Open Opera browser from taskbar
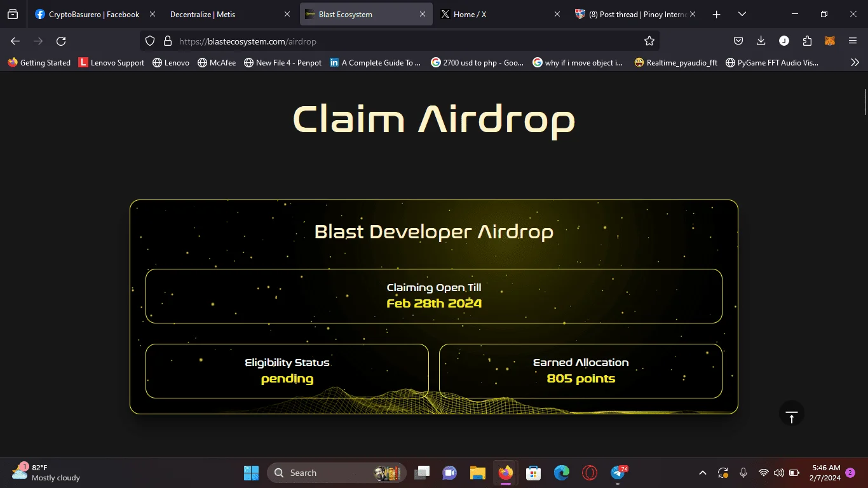Viewport: 868px width, 488px height. pos(590,473)
